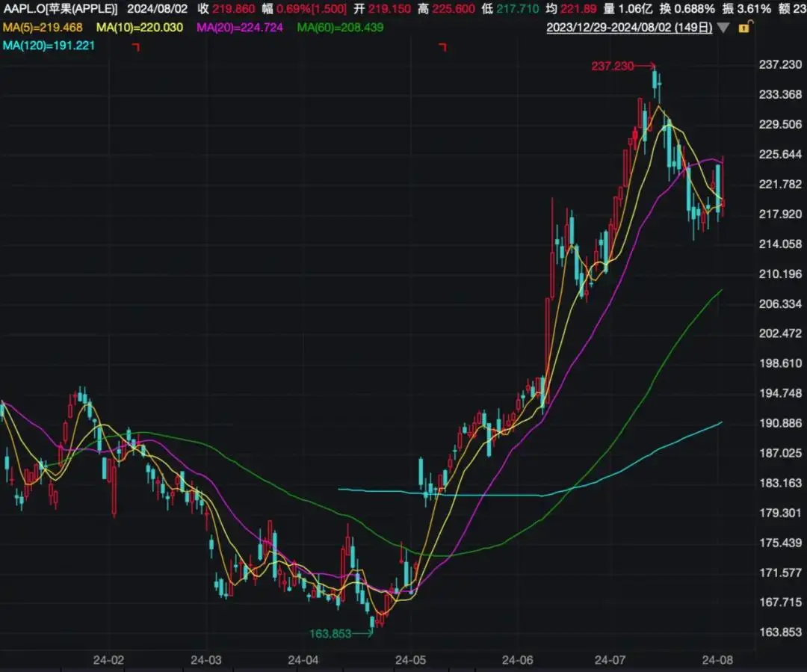The image size is (807, 672).
Task: Click the unlock padlock icon
Action: (x=744, y=28)
